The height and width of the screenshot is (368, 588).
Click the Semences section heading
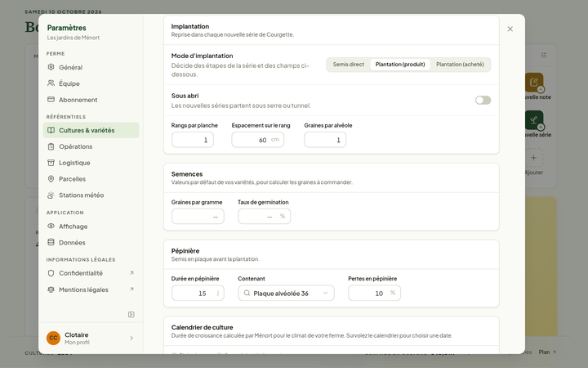tap(187, 174)
